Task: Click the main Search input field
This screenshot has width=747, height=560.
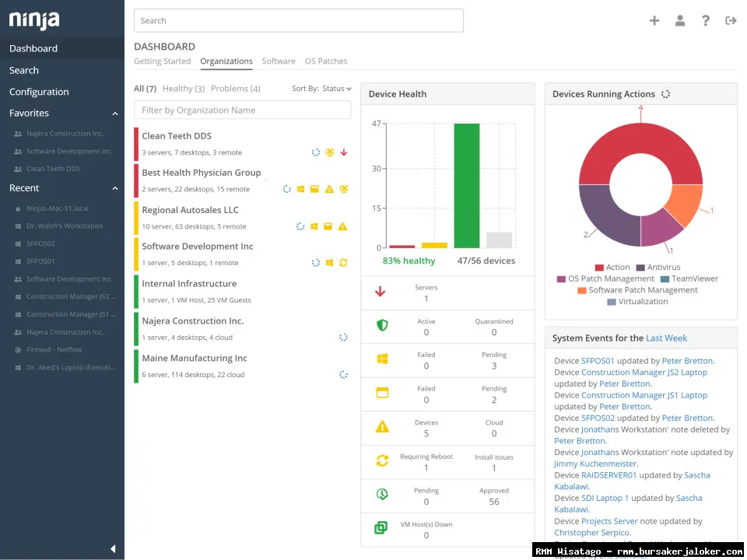Action: coord(299,20)
